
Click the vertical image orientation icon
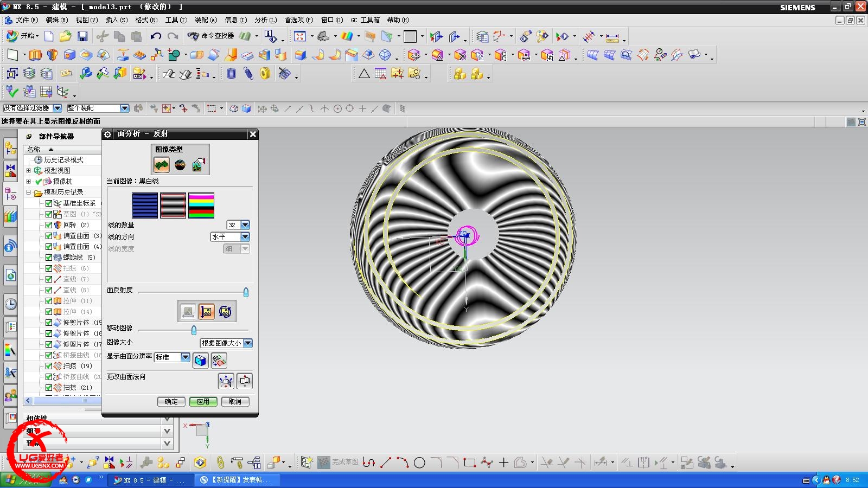(x=206, y=311)
